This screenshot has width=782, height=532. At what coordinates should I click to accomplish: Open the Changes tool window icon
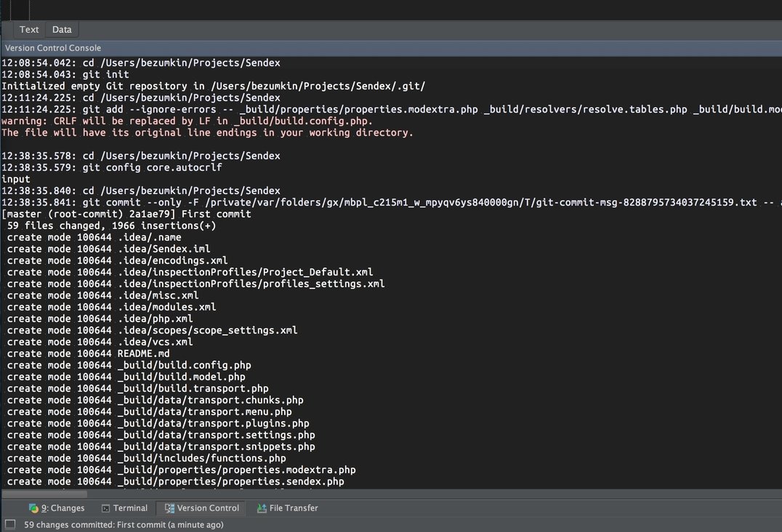(34, 508)
